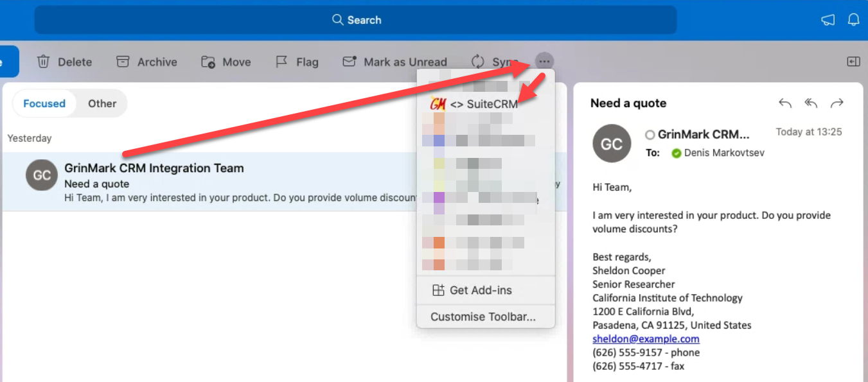Archive the selected message
The image size is (868, 382).
pyautogui.click(x=146, y=62)
